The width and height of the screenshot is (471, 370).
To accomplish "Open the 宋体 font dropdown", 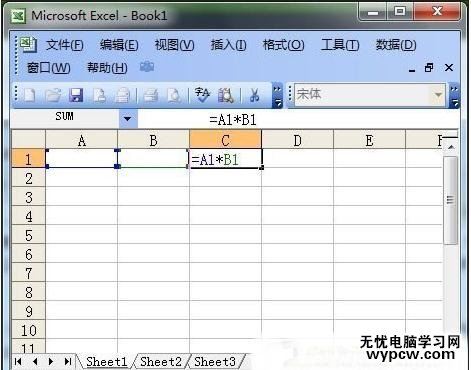I will tap(438, 95).
